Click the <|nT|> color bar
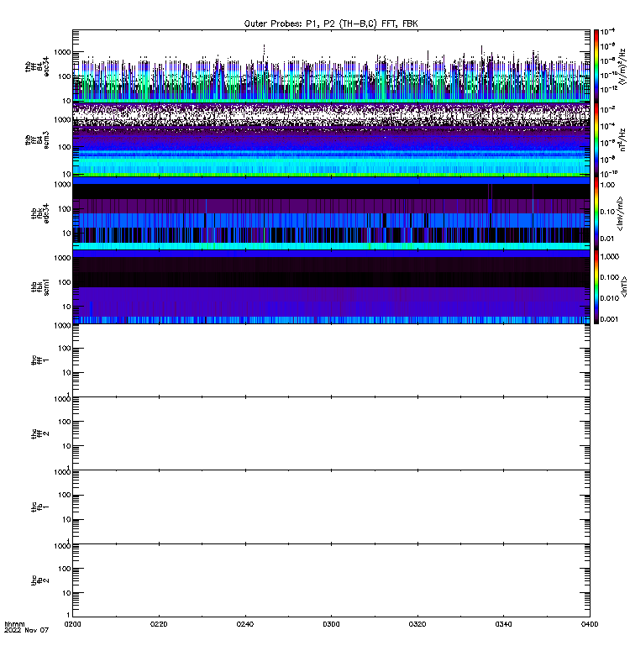Image resolution: width=630 pixels, height=672 pixels. (x=596, y=286)
